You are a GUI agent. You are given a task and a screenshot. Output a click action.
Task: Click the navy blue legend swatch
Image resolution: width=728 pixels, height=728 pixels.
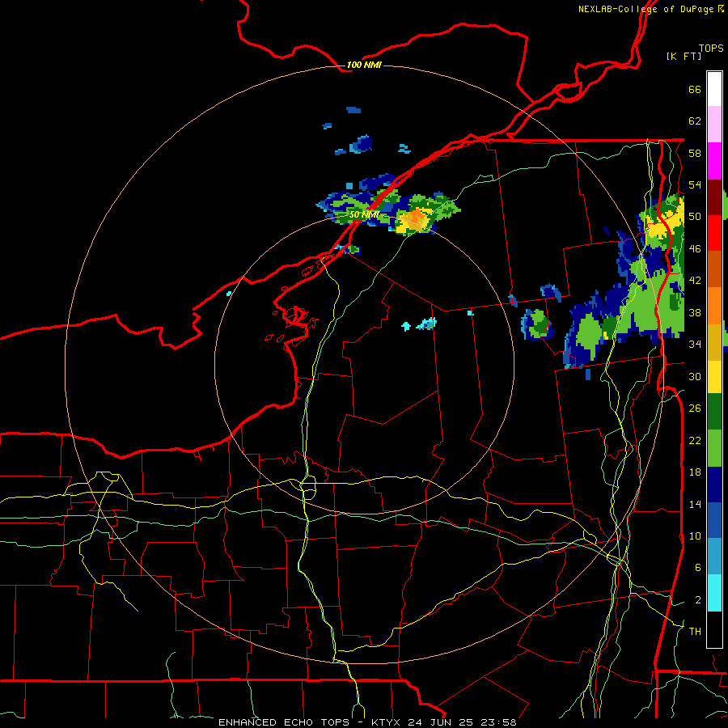[714, 485]
